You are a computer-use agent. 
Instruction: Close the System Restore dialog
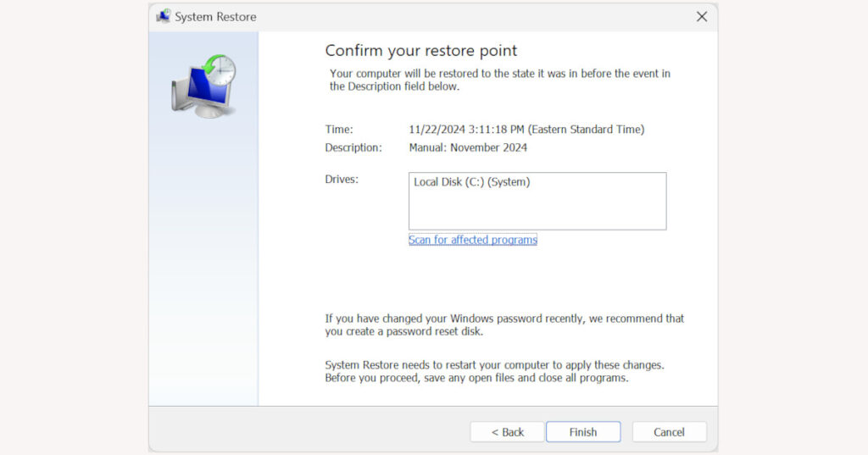point(701,17)
